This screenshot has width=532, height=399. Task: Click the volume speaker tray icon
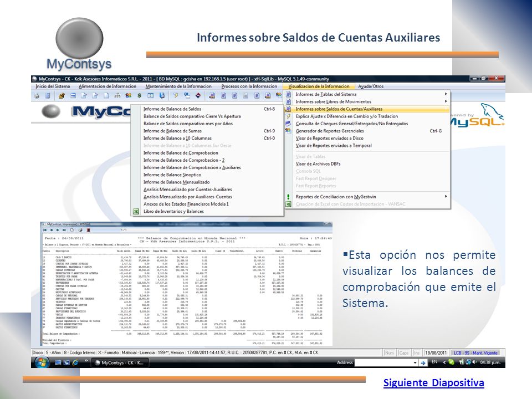474,362
